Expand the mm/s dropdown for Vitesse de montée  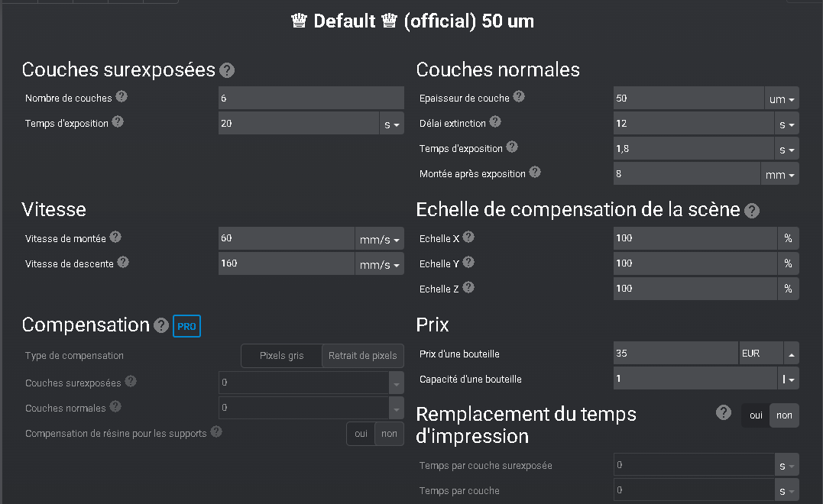(380, 238)
